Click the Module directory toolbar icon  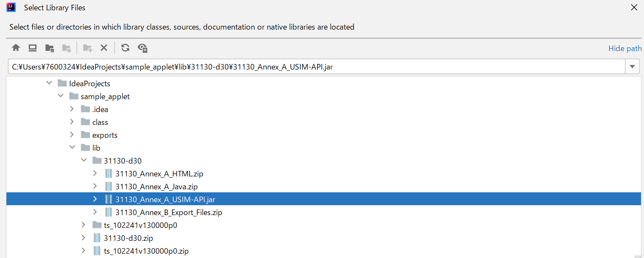pos(67,48)
